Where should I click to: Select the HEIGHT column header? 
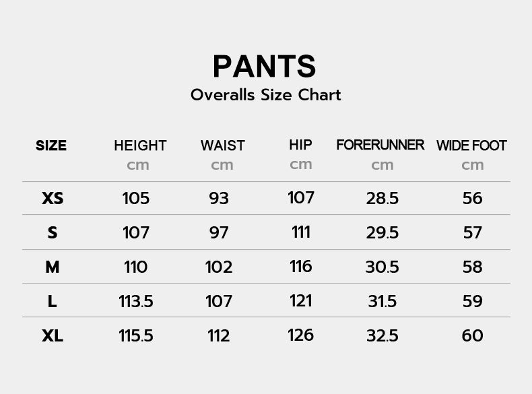(x=140, y=145)
